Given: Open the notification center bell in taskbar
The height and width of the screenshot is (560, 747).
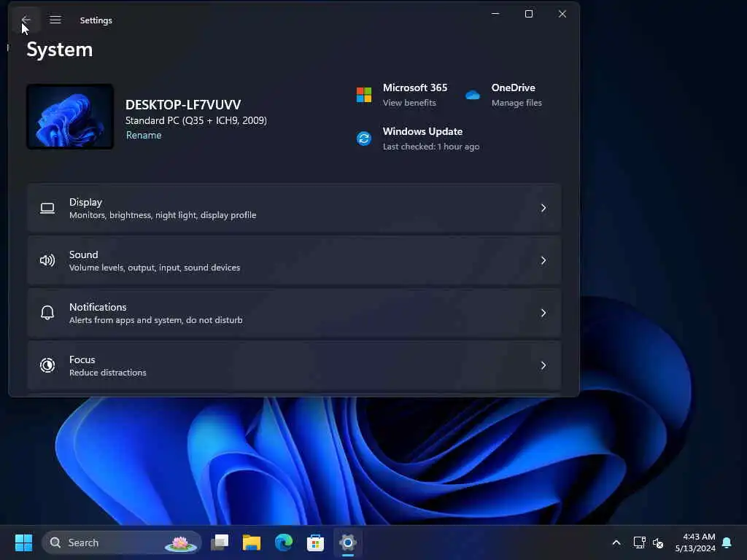Looking at the screenshot, I should 727,542.
